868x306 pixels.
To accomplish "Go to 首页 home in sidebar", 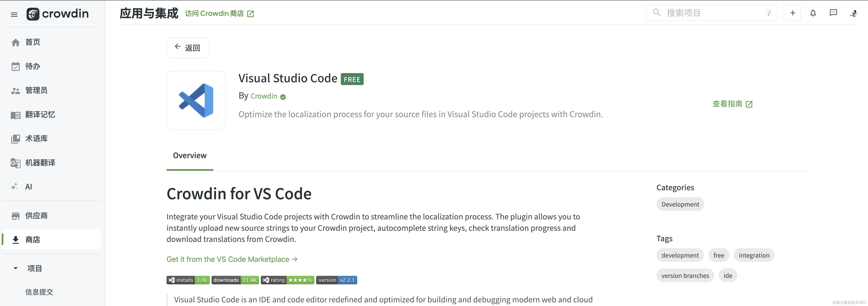I will [33, 42].
